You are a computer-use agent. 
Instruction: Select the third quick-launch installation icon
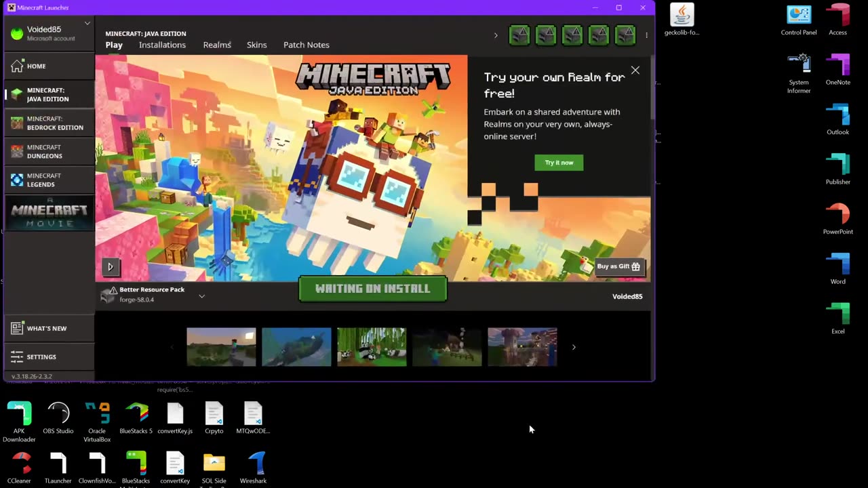[x=572, y=35]
